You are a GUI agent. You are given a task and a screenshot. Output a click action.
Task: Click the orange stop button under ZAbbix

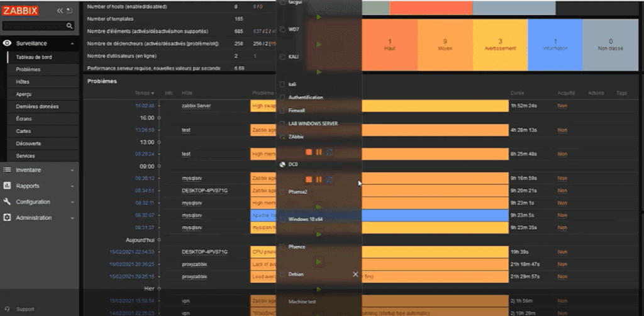tap(309, 152)
